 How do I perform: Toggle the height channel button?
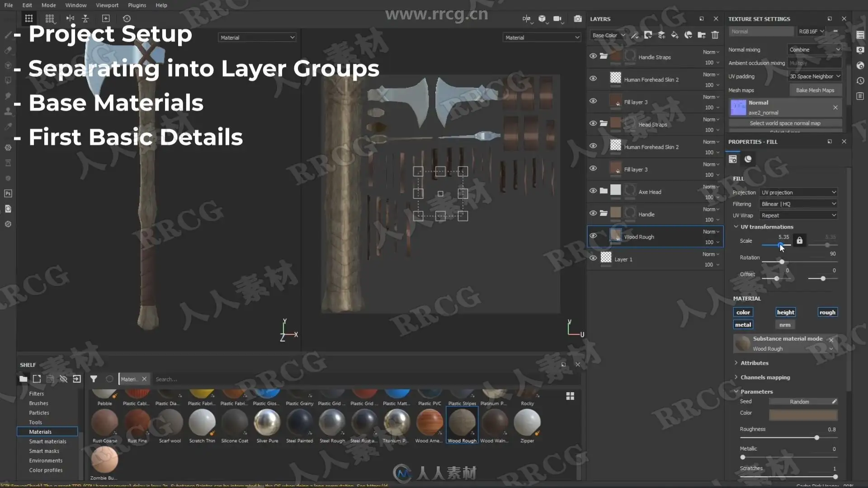(785, 312)
